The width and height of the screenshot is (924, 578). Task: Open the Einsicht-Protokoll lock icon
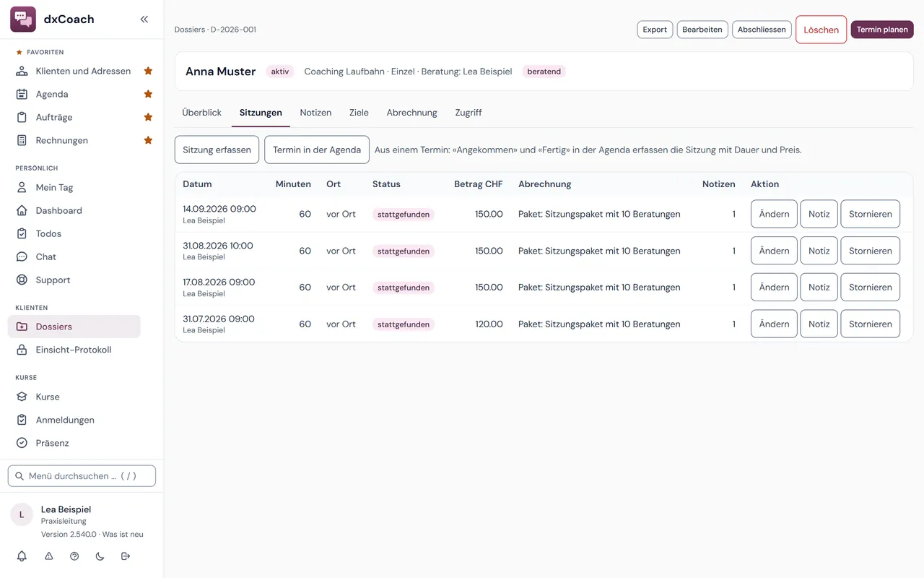point(22,350)
